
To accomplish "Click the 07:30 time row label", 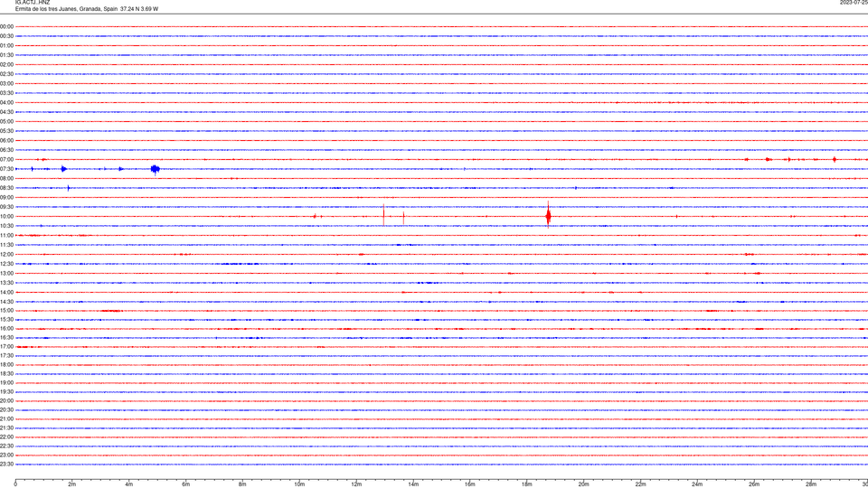I will coord(6,169).
